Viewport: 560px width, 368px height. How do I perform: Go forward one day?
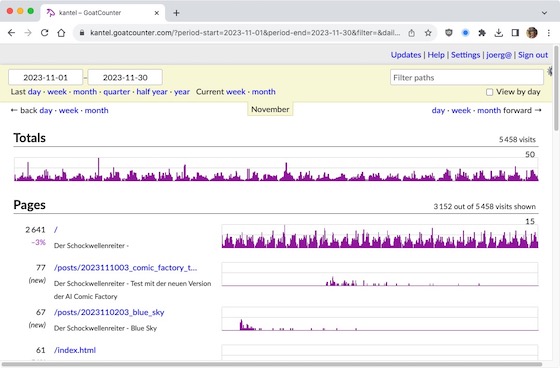point(438,110)
